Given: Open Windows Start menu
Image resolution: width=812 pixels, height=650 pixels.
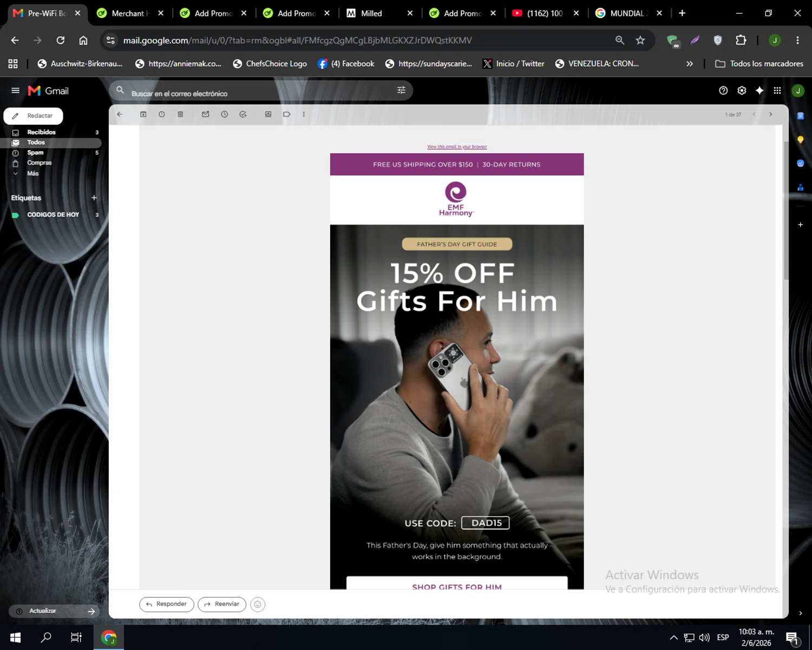Looking at the screenshot, I should click(x=15, y=638).
